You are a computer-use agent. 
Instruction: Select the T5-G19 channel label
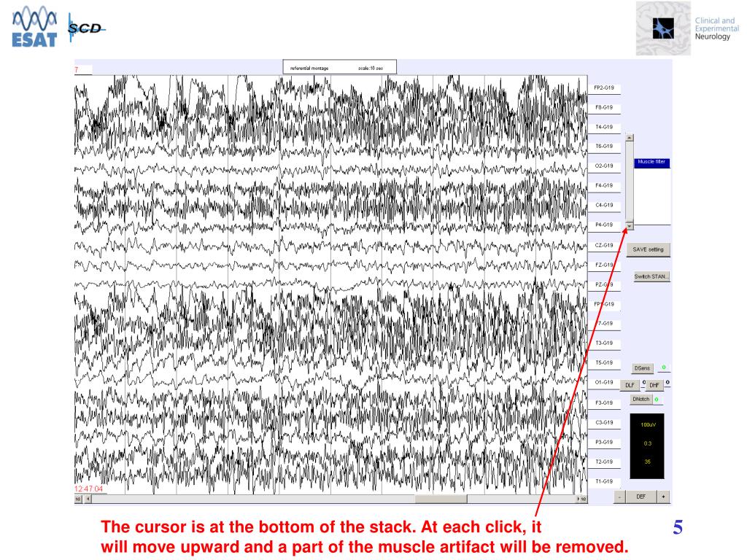pyautogui.click(x=604, y=363)
